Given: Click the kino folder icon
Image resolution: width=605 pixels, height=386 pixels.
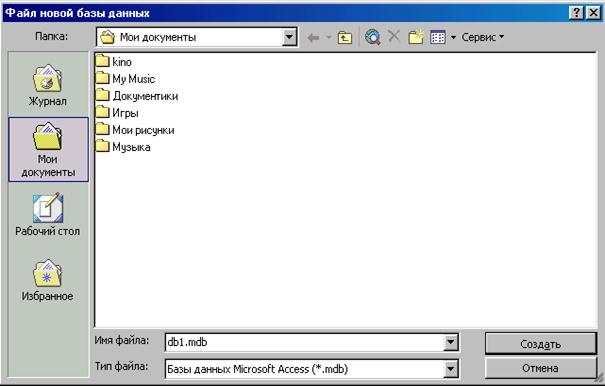Looking at the screenshot, I should (102, 61).
